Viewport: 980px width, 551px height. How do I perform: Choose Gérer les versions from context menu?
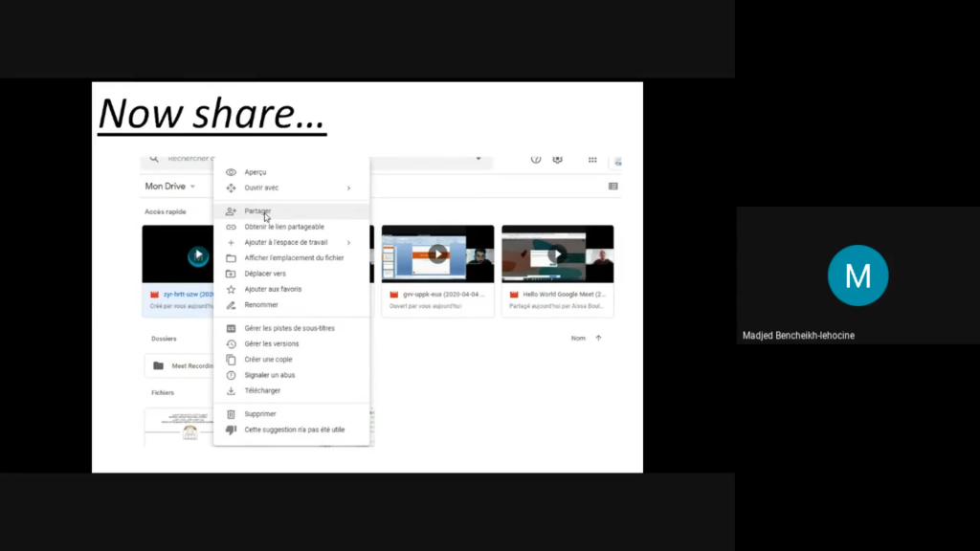(271, 343)
